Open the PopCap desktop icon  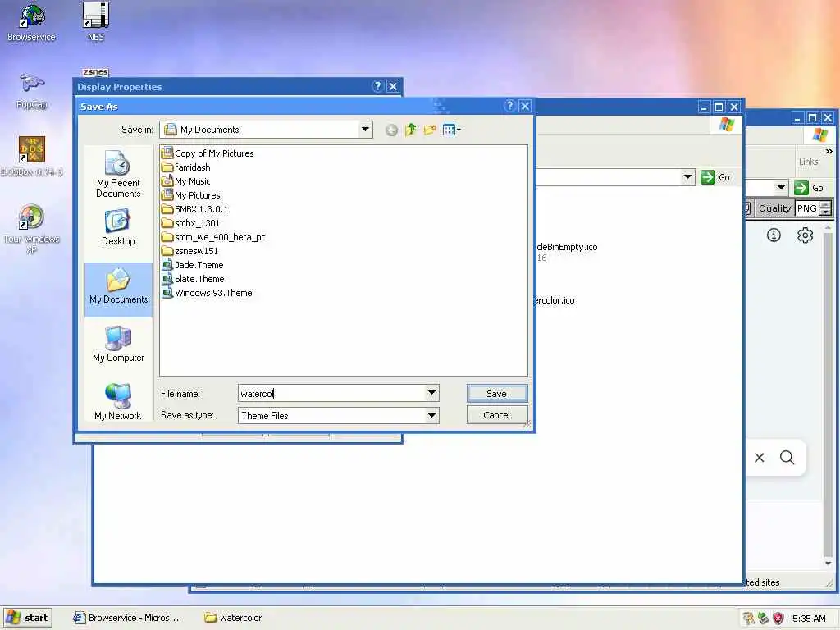[32, 91]
